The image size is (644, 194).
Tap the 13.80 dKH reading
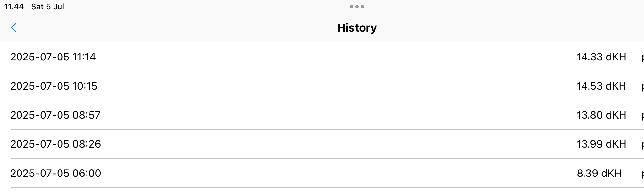[x=601, y=115]
